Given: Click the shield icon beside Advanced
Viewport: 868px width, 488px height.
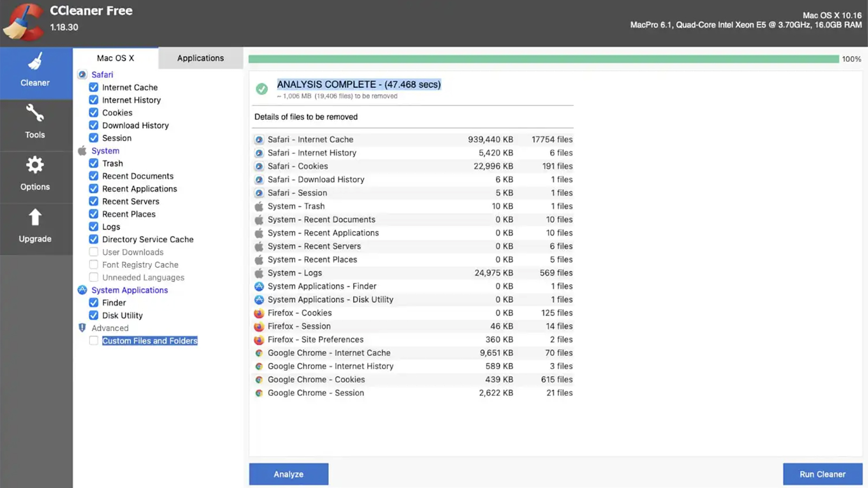Looking at the screenshot, I should [x=82, y=328].
